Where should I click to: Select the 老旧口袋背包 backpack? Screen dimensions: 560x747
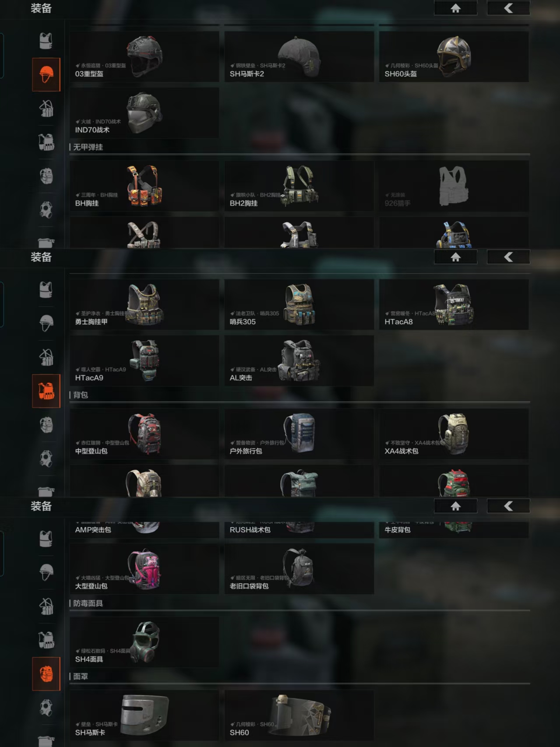tap(299, 569)
